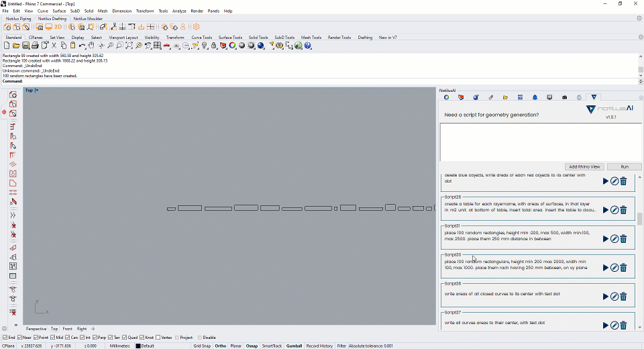Screen dimensions: 644x349
Task: Click the Run button in NotilusAI panel
Action: tap(625, 166)
